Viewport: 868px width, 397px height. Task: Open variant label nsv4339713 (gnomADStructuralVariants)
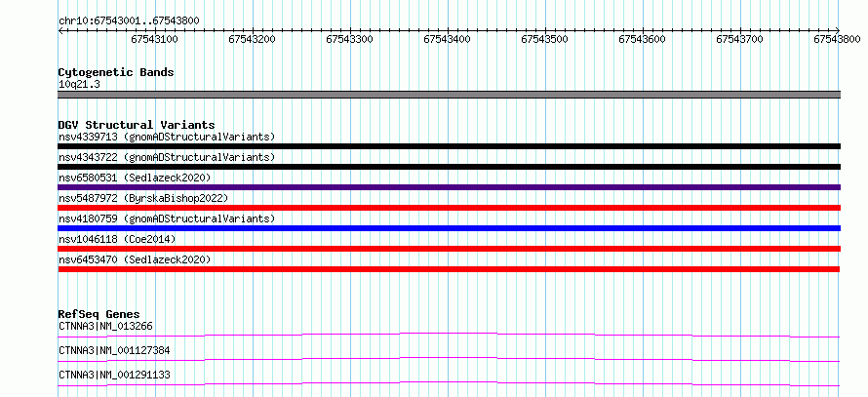[x=167, y=137]
